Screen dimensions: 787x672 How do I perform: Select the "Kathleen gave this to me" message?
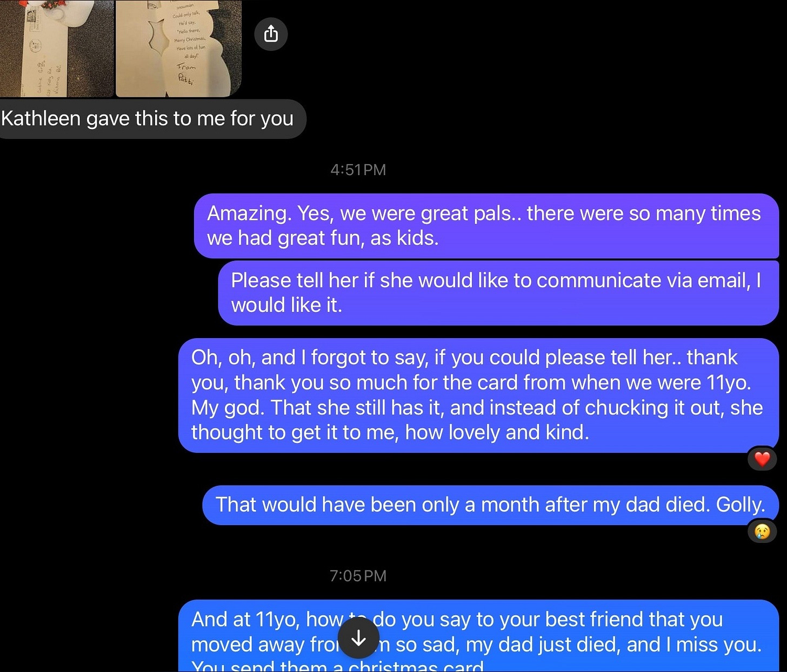tap(152, 119)
